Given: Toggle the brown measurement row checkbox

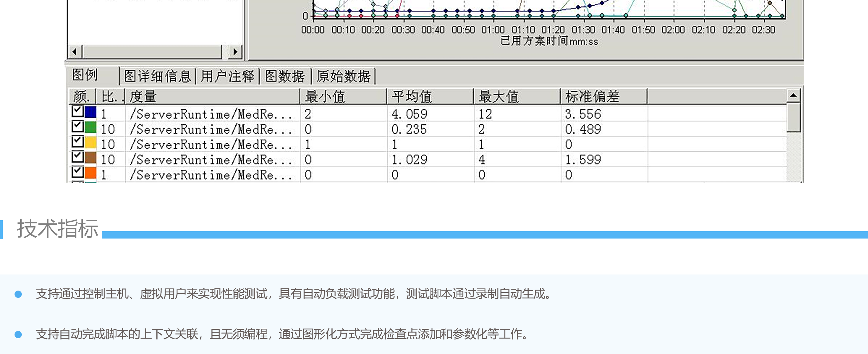Looking at the screenshot, I should tap(77, 157).
